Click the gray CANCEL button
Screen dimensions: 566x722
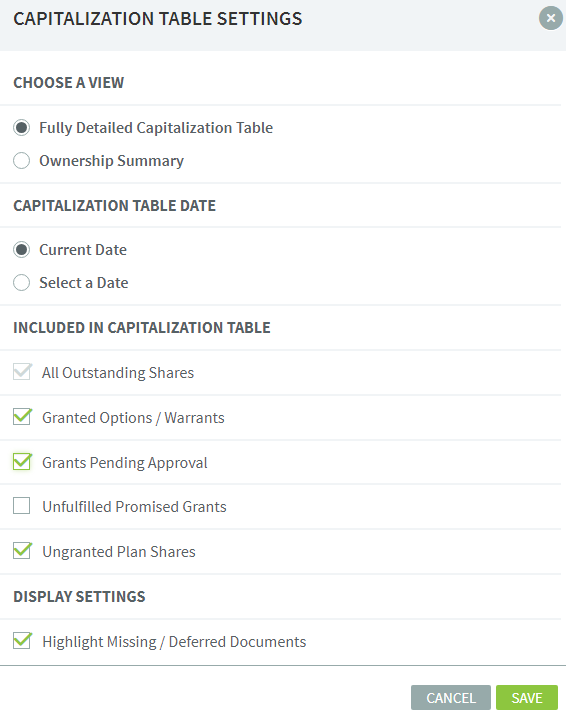pyautogui.click(x=451, y=698)
